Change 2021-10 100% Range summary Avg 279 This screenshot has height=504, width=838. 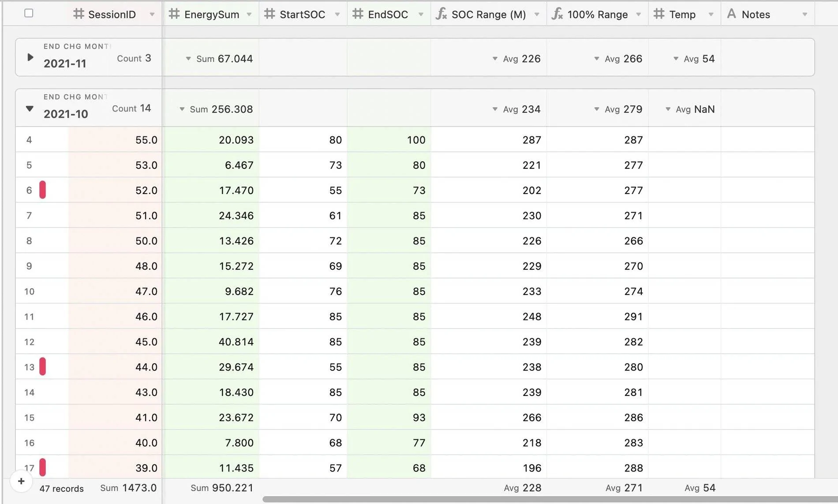point(618,109)
